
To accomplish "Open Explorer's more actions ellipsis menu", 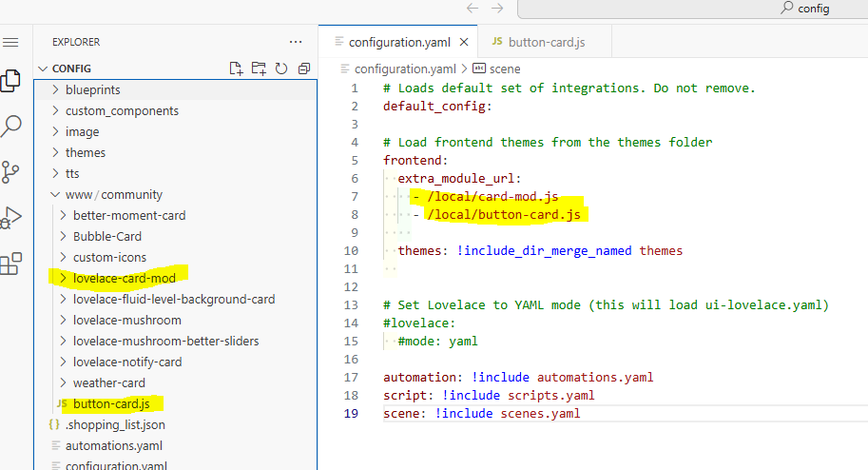I will click(x=296, y=42).
